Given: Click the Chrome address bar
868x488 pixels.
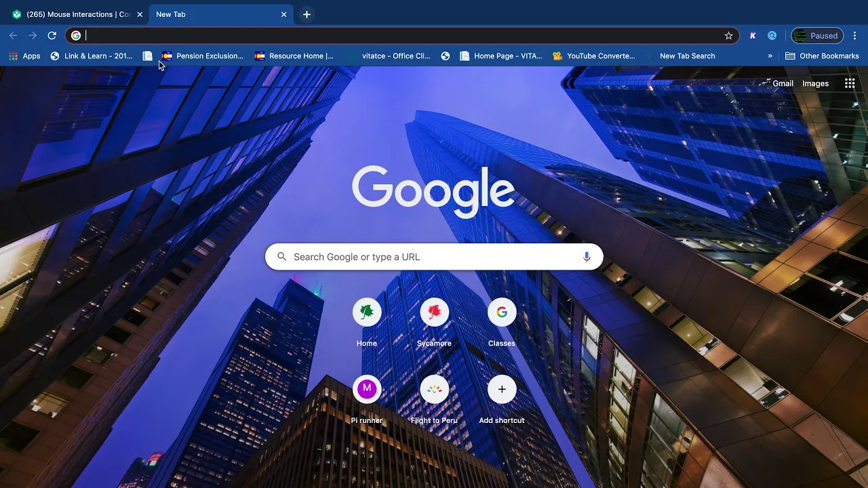Looking at the screenshot, I should (401, 35).
